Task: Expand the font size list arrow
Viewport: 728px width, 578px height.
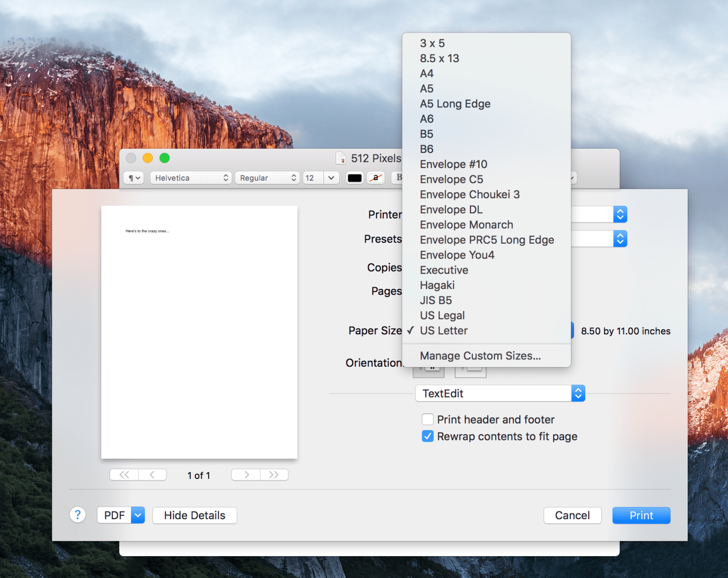Action: coord(331,178)
